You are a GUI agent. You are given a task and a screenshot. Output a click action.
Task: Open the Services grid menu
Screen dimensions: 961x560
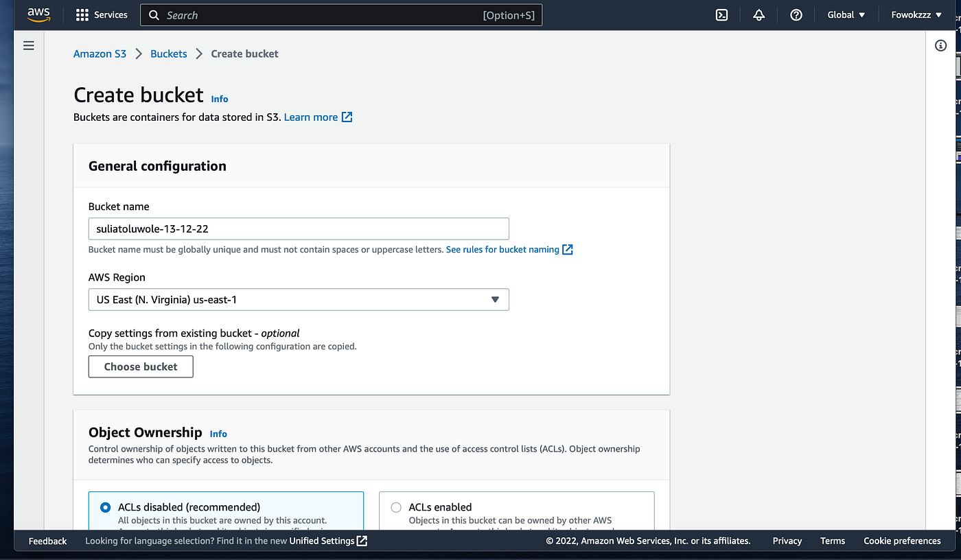(x=82, y=15)
